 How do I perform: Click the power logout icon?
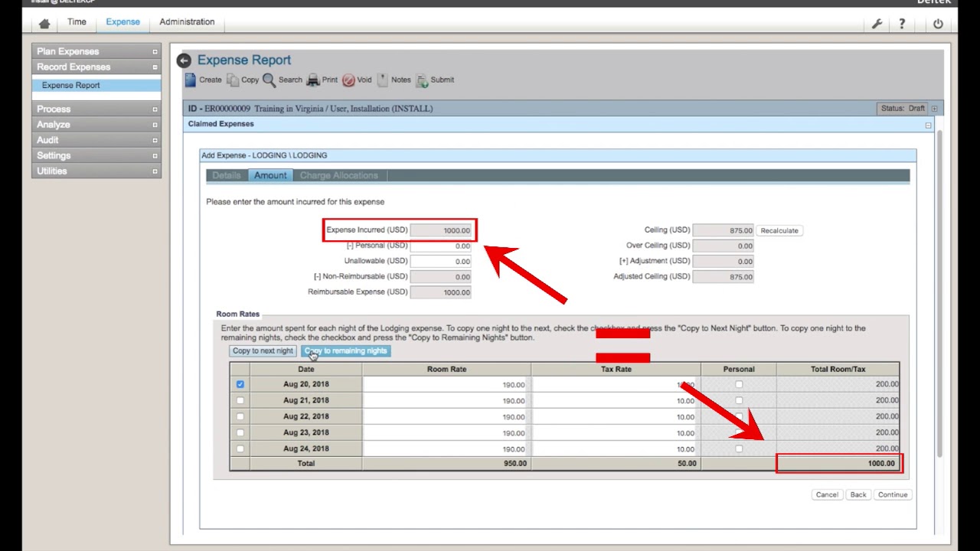[938, 24]
